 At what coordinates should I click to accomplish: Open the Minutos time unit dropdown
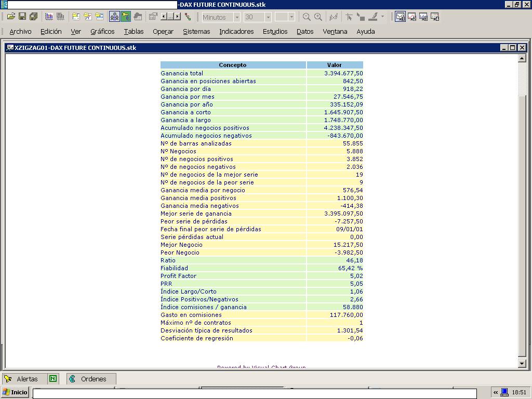point(237,17)
